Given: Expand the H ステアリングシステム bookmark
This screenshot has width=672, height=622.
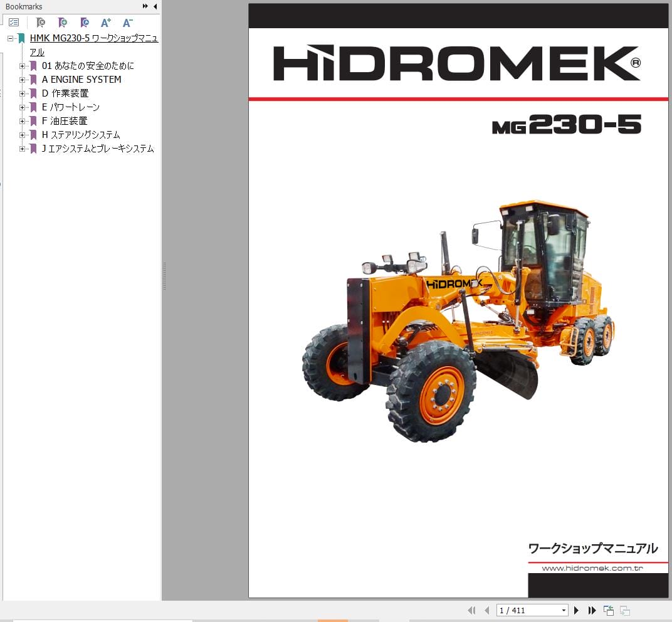Looking at the screenshot, I should [x=23, y=135].
